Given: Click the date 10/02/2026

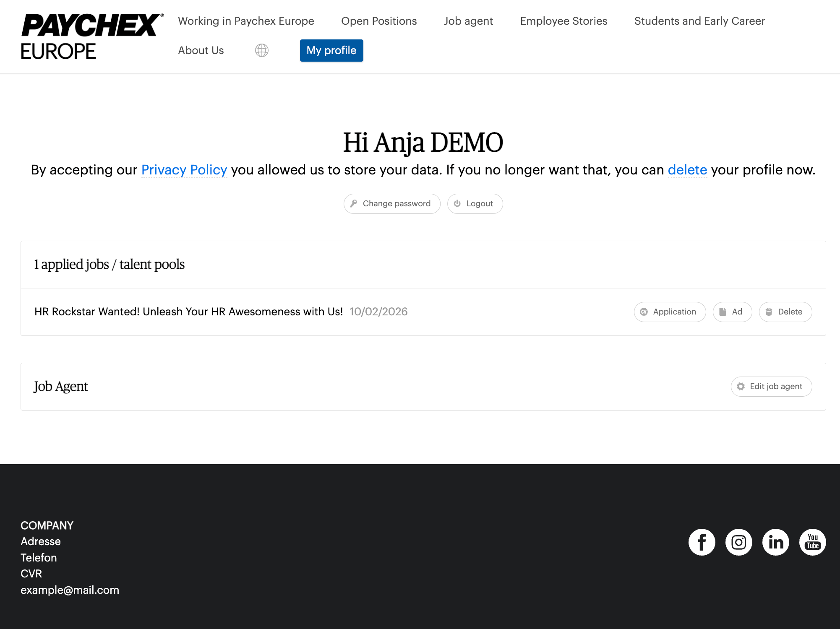Looking at the screenshot, I should click(378, 312).
